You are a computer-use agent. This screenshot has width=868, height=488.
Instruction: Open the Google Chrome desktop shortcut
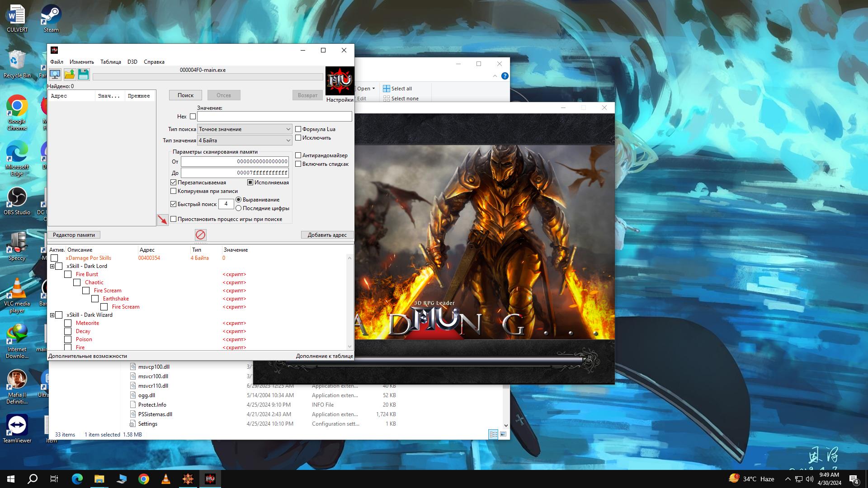coord(17,113)
